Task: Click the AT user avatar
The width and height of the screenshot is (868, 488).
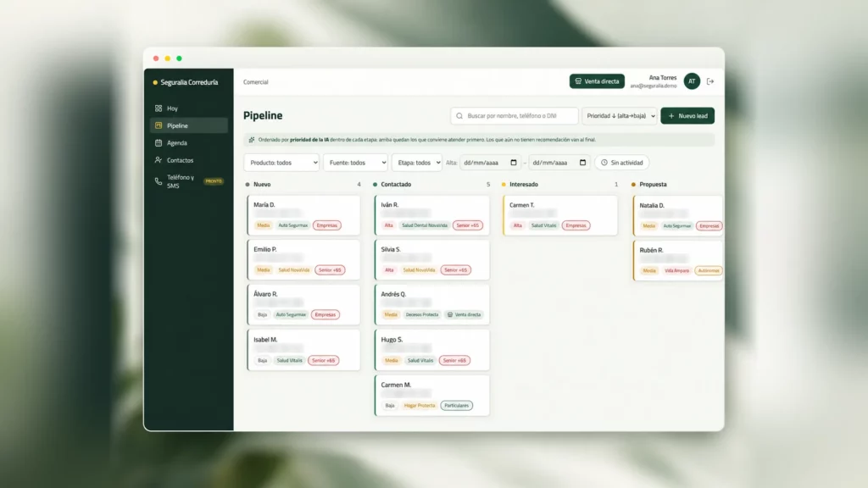Action: click(692, 81)
